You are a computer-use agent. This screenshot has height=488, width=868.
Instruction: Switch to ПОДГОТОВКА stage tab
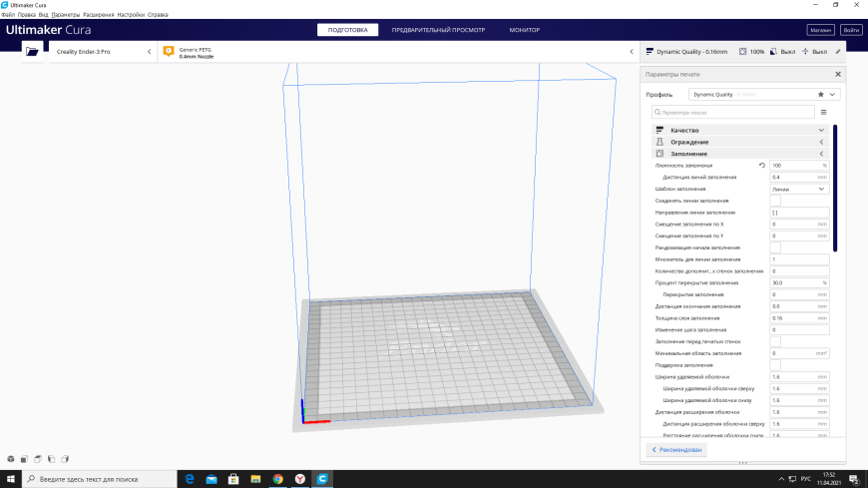tap(347, 30)
